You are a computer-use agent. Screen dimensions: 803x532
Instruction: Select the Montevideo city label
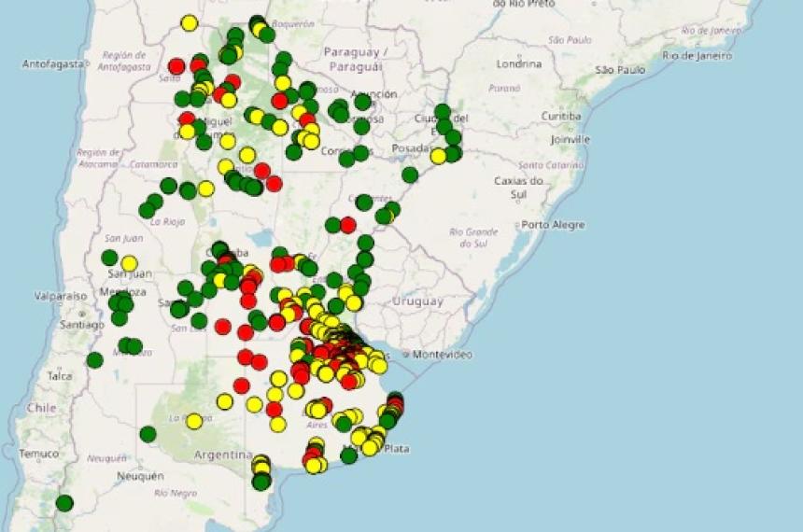coord(442,355)
